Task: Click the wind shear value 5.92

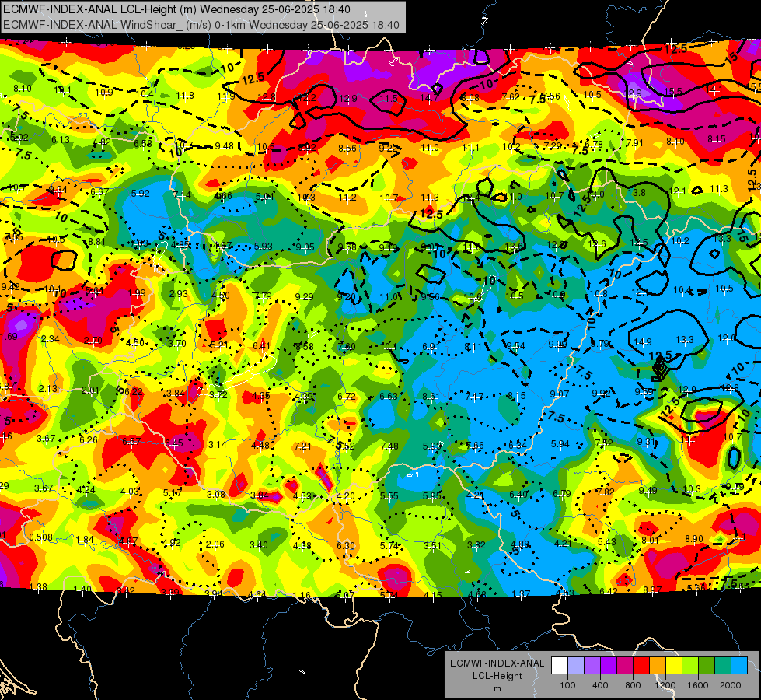Action: [140, 194]
